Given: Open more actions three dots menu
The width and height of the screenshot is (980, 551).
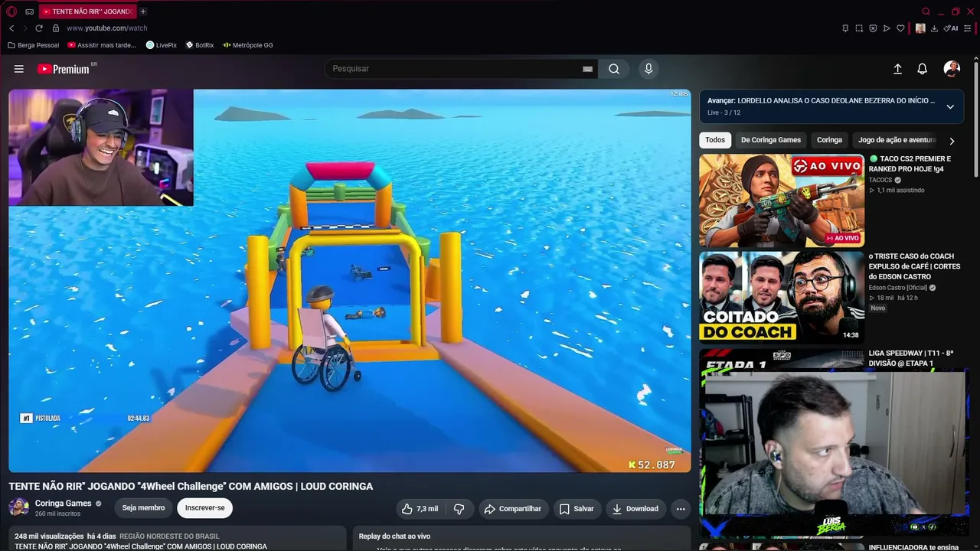Looking at the screenshot, I should click(x=681, y=509).
